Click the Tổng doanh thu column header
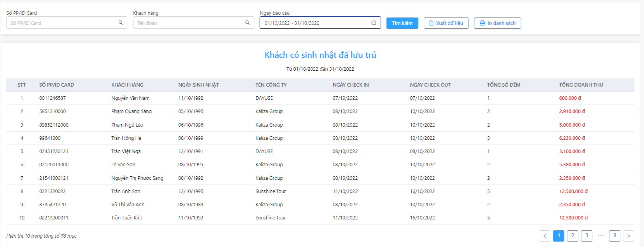This screenshot has height=247, width=644. point(581,85)
